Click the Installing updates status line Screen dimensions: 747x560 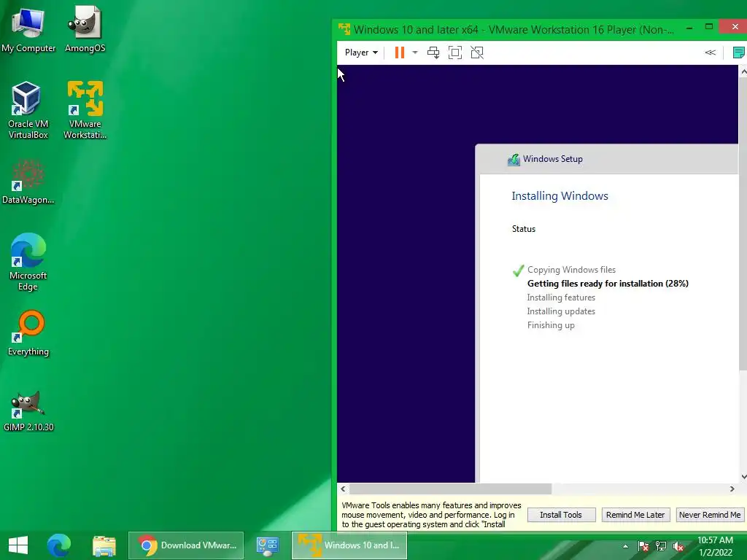561,311
